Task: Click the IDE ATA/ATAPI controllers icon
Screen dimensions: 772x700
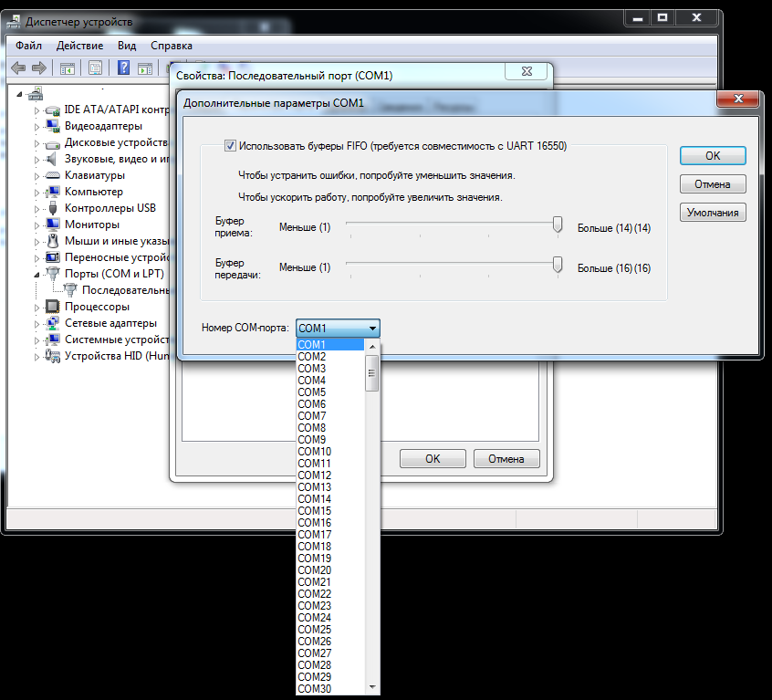Action: [x=52, y=110]
